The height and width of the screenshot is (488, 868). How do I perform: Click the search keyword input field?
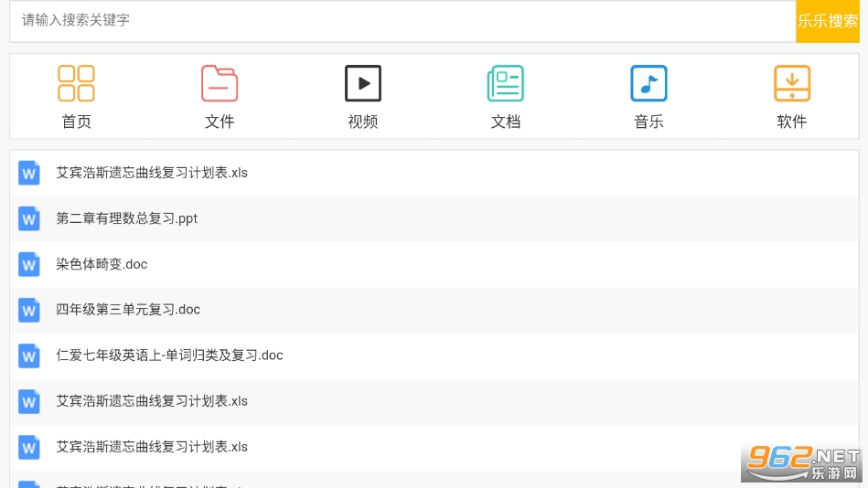pyautogui.click(x=402, y=20)
